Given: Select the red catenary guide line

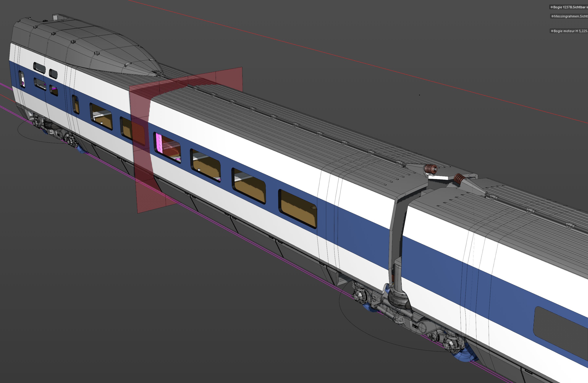Looking at the screenshot, I should (358, 62).
